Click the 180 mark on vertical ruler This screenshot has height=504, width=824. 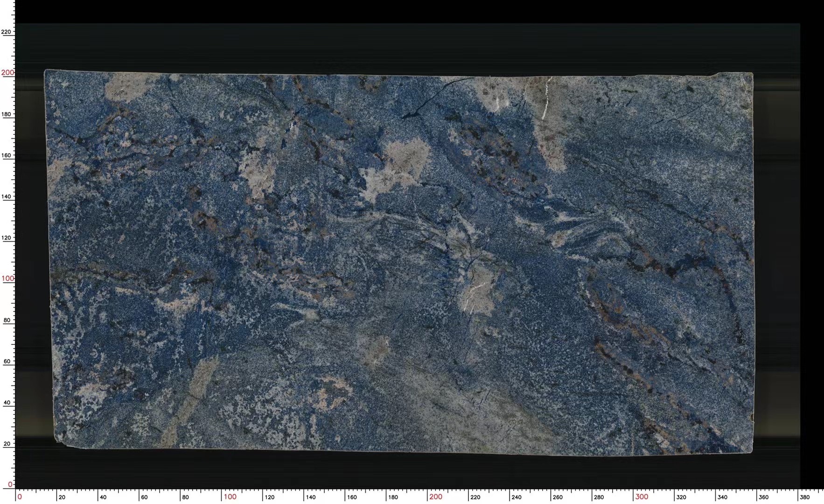6,114
